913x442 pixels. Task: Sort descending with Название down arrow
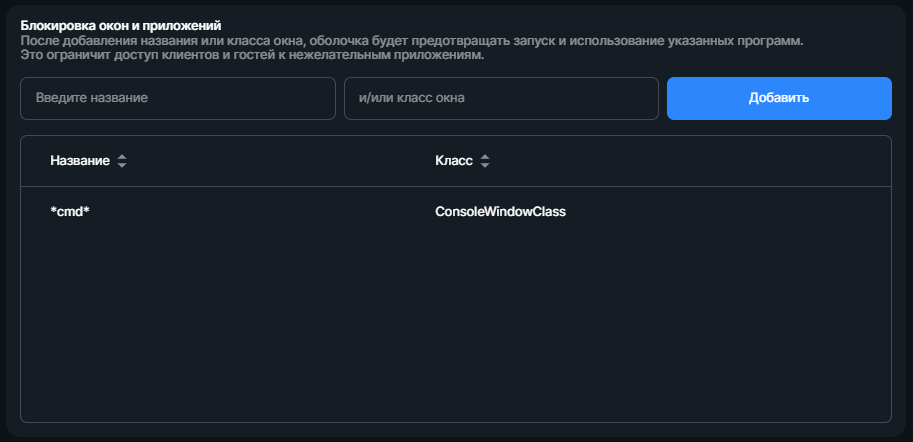point(122,165)
